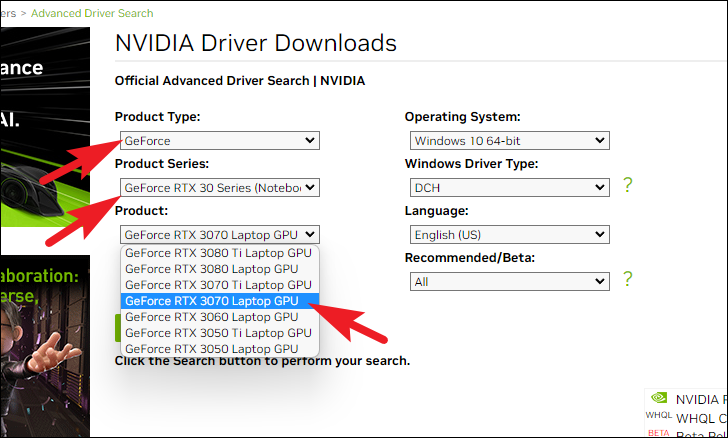Open the Advanced Driver Search breadcrumb link
This screenshot has height=438, width=728.
point(92,13)
